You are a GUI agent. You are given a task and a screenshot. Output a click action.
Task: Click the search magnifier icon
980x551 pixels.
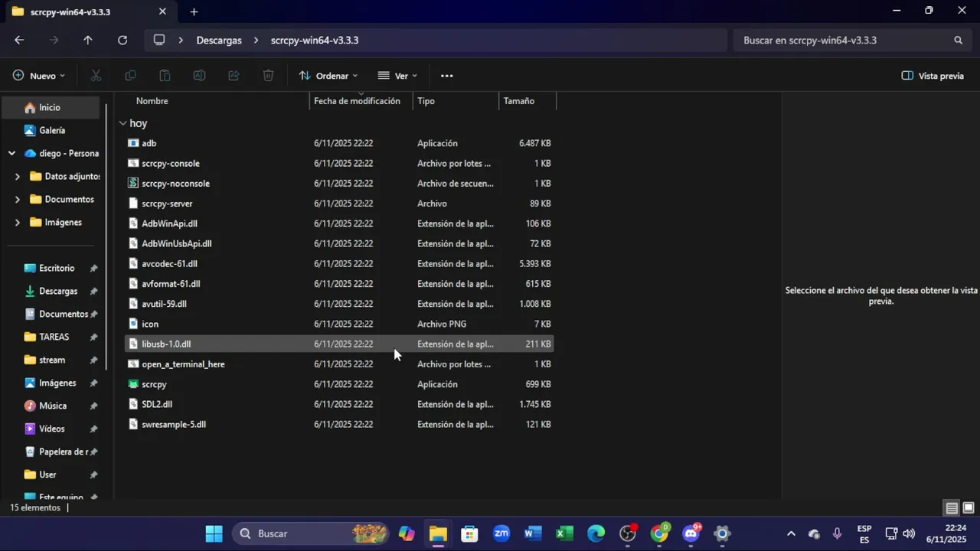(x=958, y=40)
